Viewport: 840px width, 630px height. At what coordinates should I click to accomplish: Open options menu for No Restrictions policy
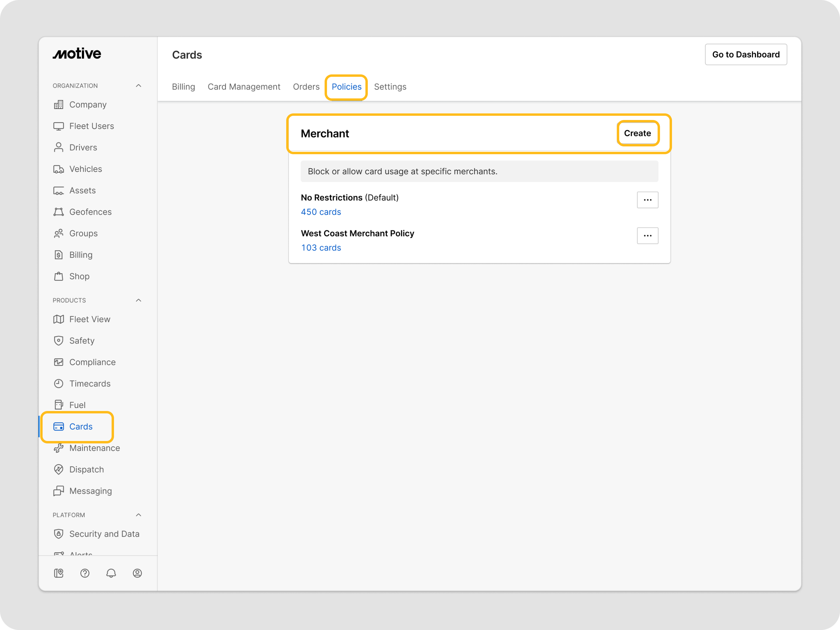click(x=647, y=200)
